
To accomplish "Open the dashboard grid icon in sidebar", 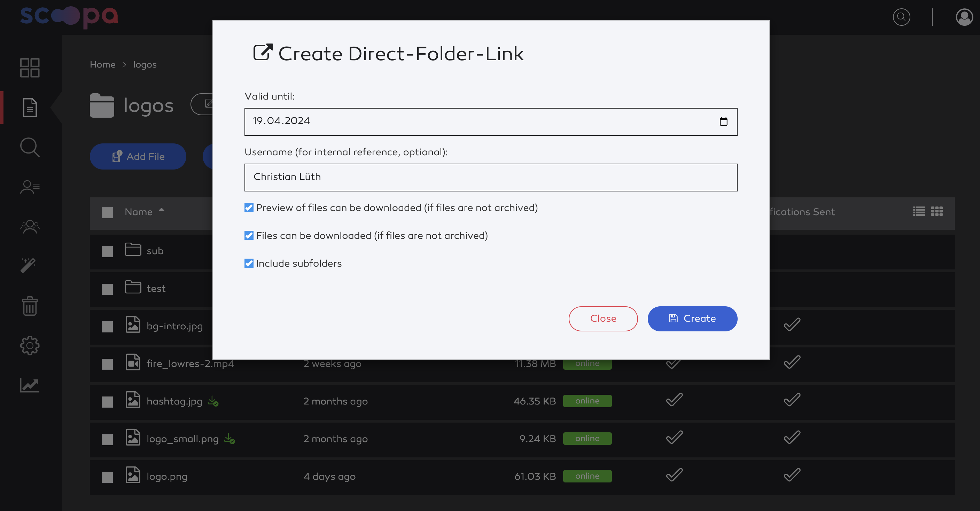I will (30, 68).
